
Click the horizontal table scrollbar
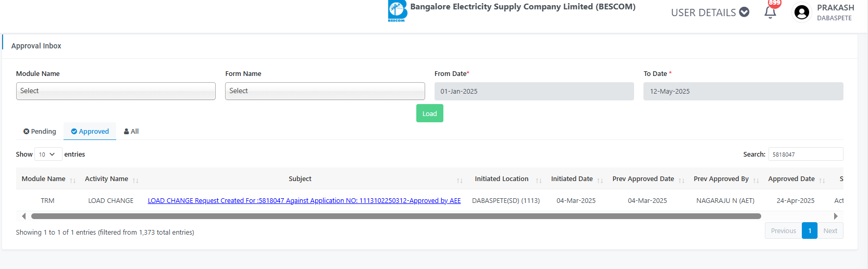pyautogui.click(x=396, y=216)
